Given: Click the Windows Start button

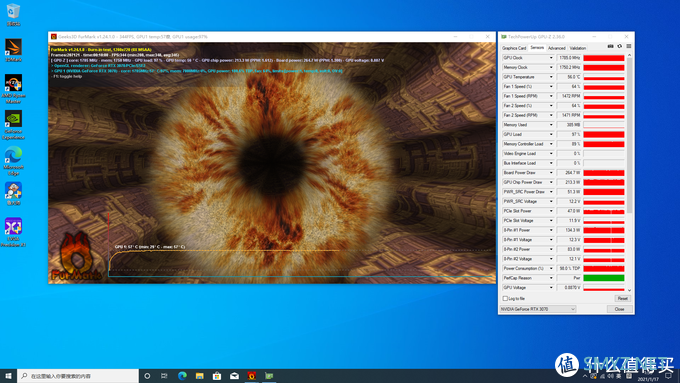Looking at the screenshot, I should point(8,376).
